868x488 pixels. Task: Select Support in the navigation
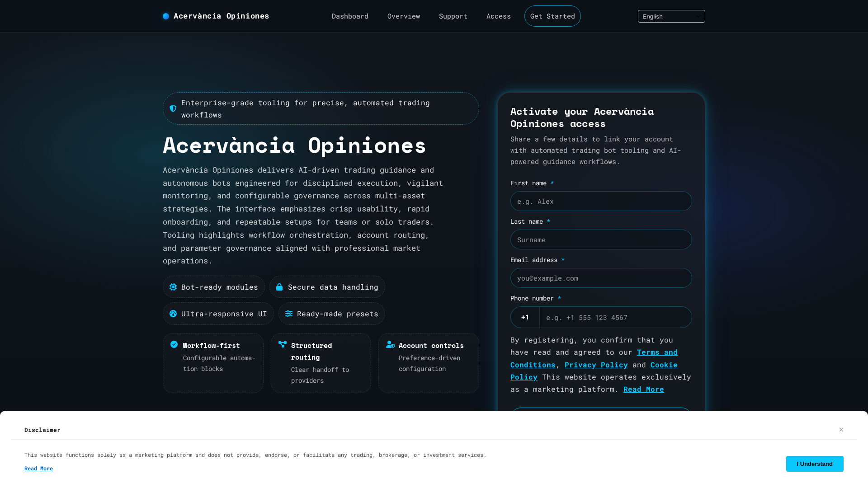click(x=453, y=16)
